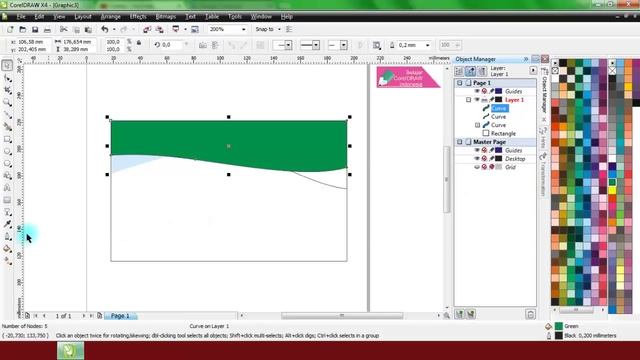Click the Green fill indicator swatch in status bar
This screenshot has height=360, width=640.
click(559, 326)
